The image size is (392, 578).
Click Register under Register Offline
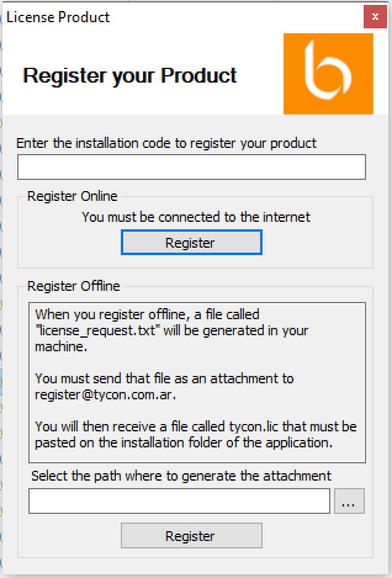pos(192,535)
